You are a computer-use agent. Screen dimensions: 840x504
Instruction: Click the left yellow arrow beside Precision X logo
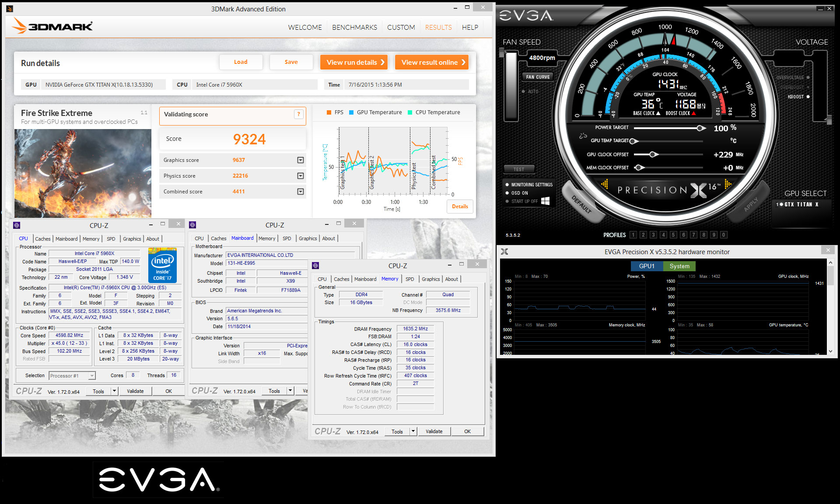click(605, 184)
